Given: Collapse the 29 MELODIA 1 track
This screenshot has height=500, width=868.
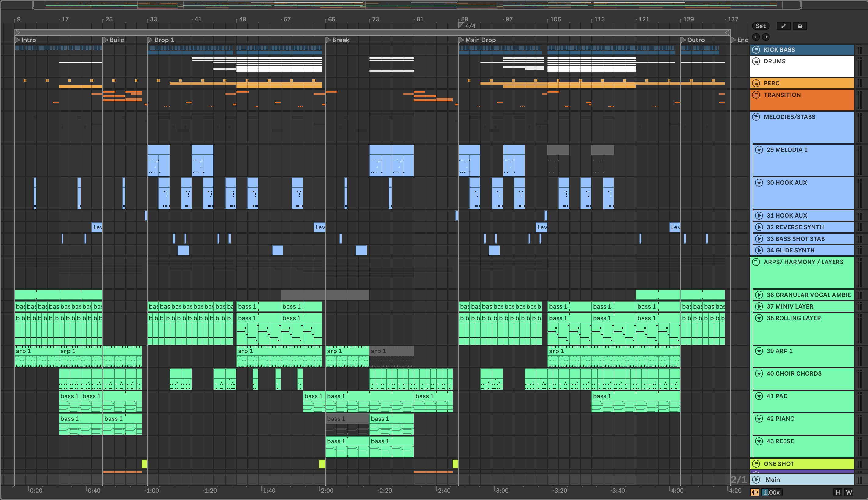Looking at the screenshot, I should [759, 150].
